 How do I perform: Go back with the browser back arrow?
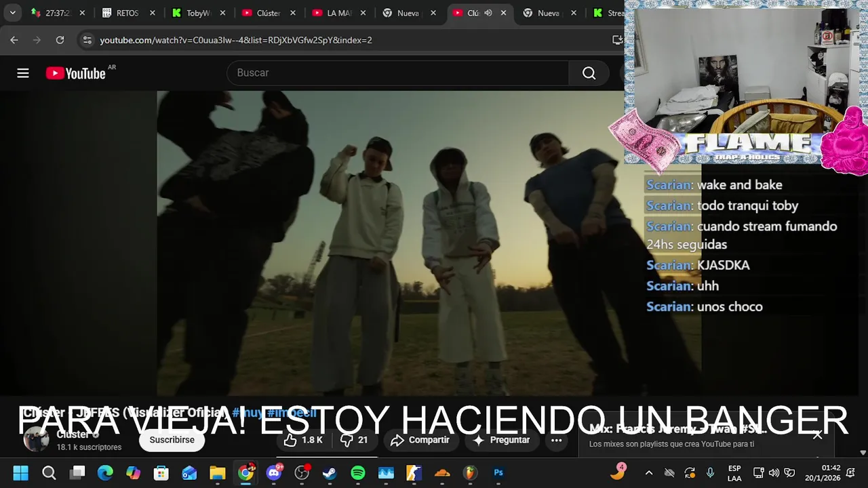[14, 40]
